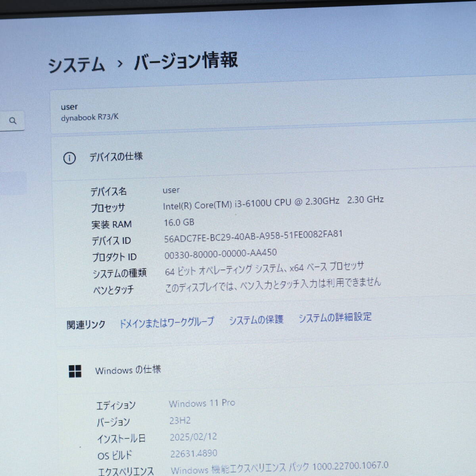The width and height of the screenshot is (476, 476).
Task: Click the breadcrumb chevron after システム
Action: tap(120, 63)
